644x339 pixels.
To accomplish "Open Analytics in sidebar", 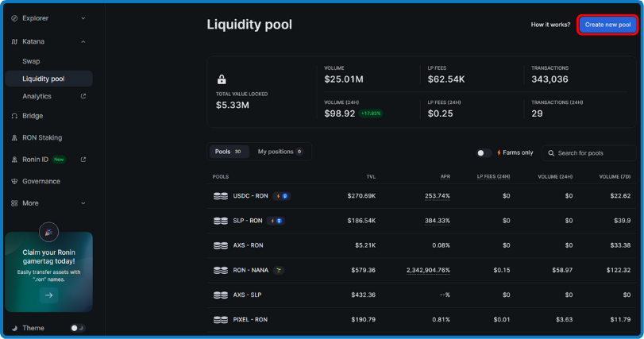I will pos(37,96).
